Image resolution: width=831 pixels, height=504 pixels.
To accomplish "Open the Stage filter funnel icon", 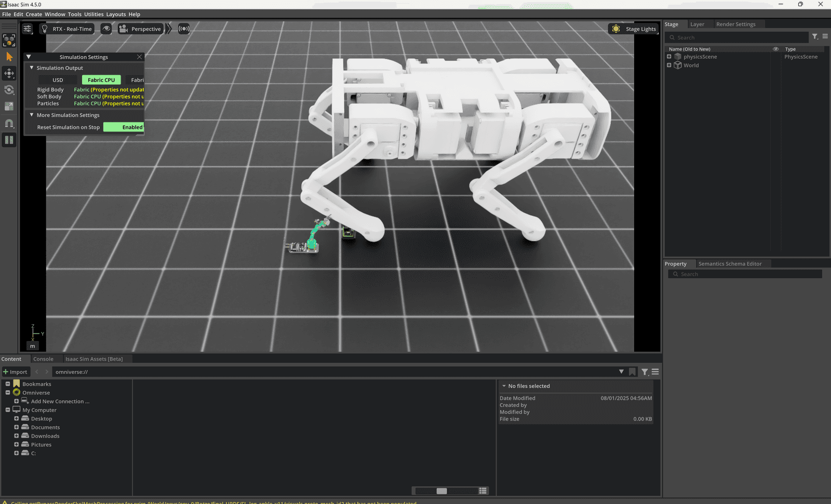I will click(815, 36).
